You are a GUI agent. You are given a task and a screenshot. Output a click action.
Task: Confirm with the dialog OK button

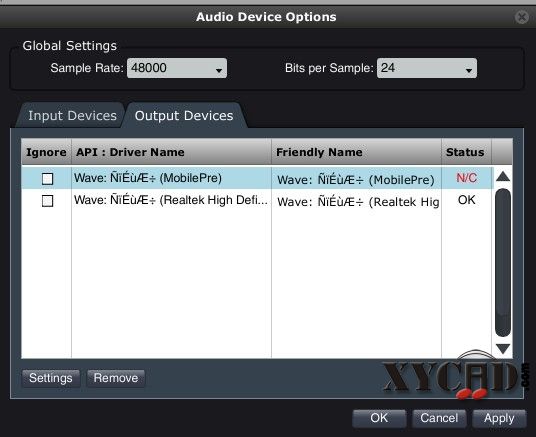click(379, 418)
